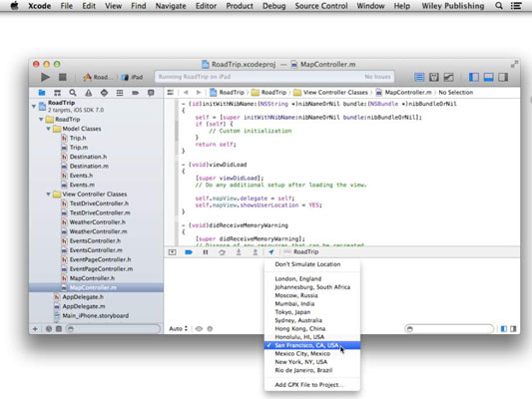Screen dimensions: 532x399
Task: Click the Run (play) button
Action: tap(45, 77)
